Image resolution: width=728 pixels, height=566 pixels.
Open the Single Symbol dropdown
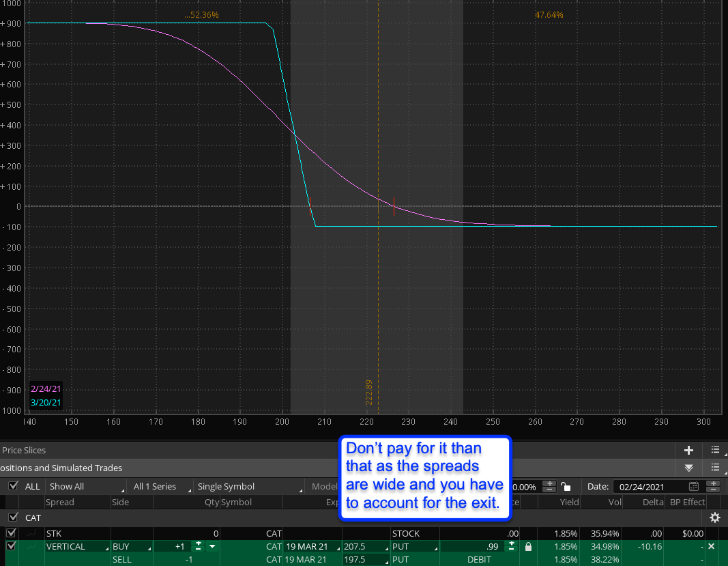coord(247,487)
